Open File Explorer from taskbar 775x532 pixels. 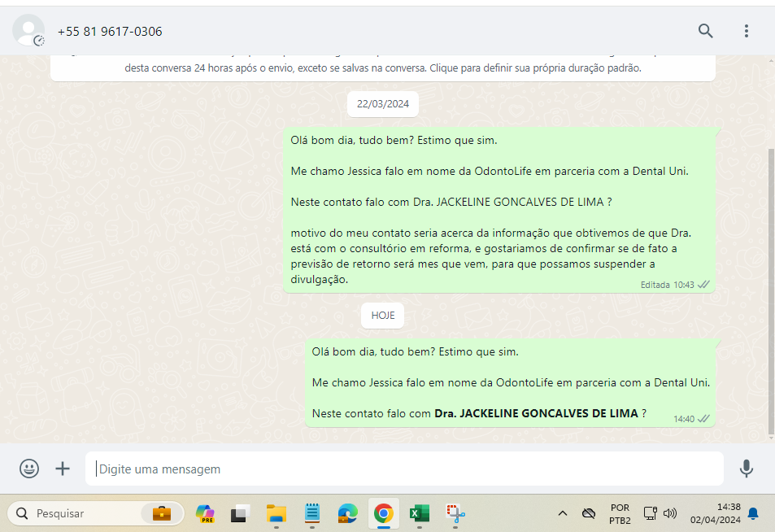point(276,514)
